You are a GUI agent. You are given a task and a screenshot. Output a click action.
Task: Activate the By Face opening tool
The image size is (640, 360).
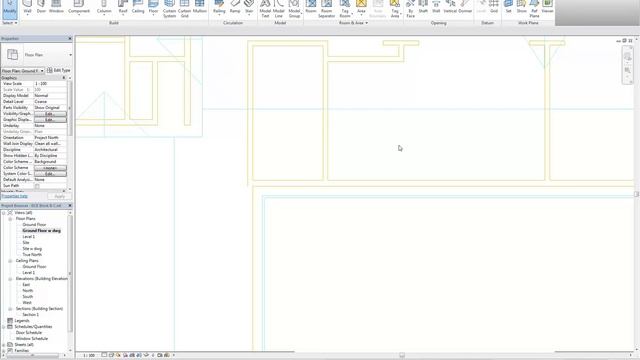(x=411, y=9)
